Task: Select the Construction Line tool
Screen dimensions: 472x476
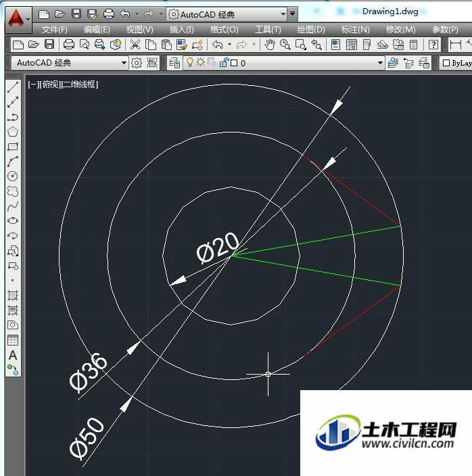Action: (13, 102)
